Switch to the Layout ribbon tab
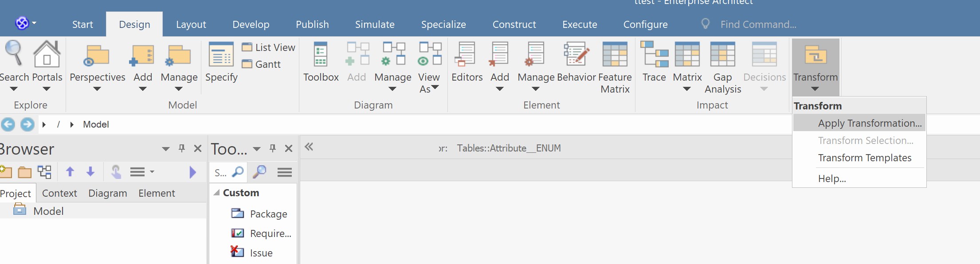 point(191,24)
